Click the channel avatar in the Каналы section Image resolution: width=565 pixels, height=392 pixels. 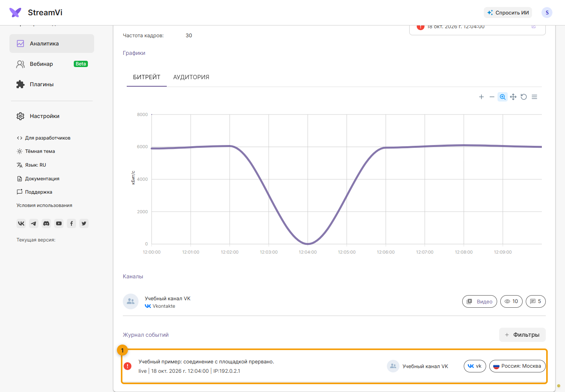click(131, 301)
